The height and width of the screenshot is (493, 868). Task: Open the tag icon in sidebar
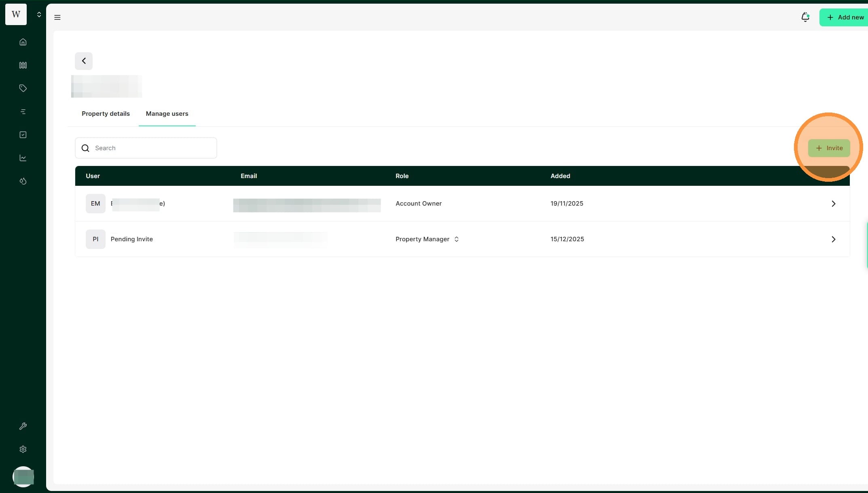(23, 88)
